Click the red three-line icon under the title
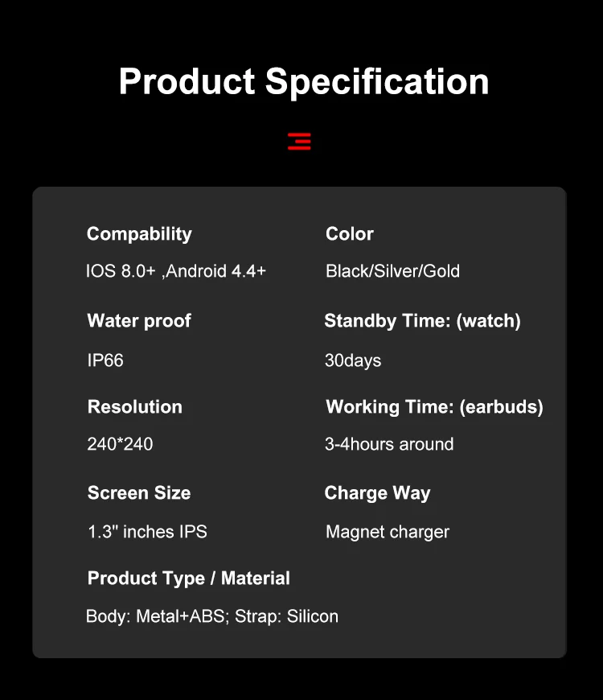This screenshot has width=603, height=700. tap(299, 142)
